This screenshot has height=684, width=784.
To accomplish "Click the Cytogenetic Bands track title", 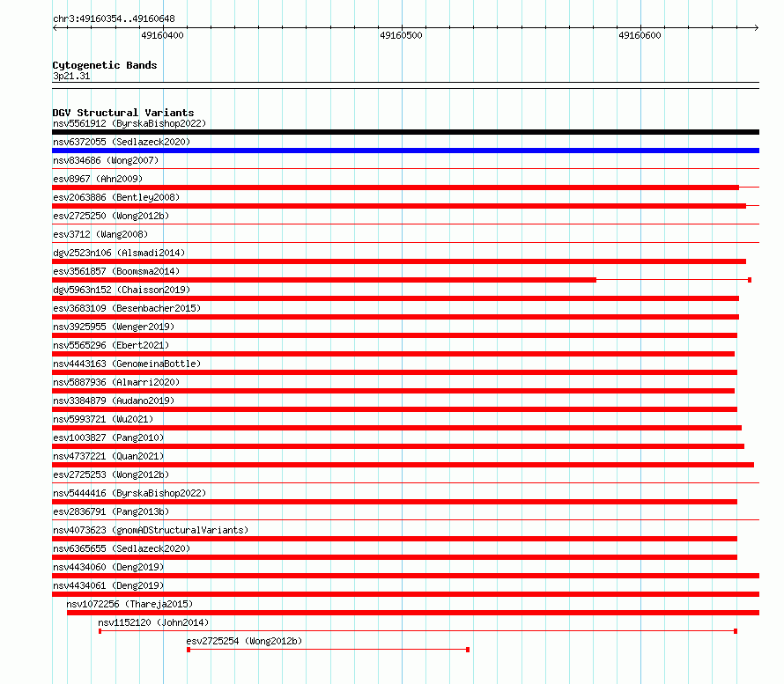I will [x=105, y=65].
